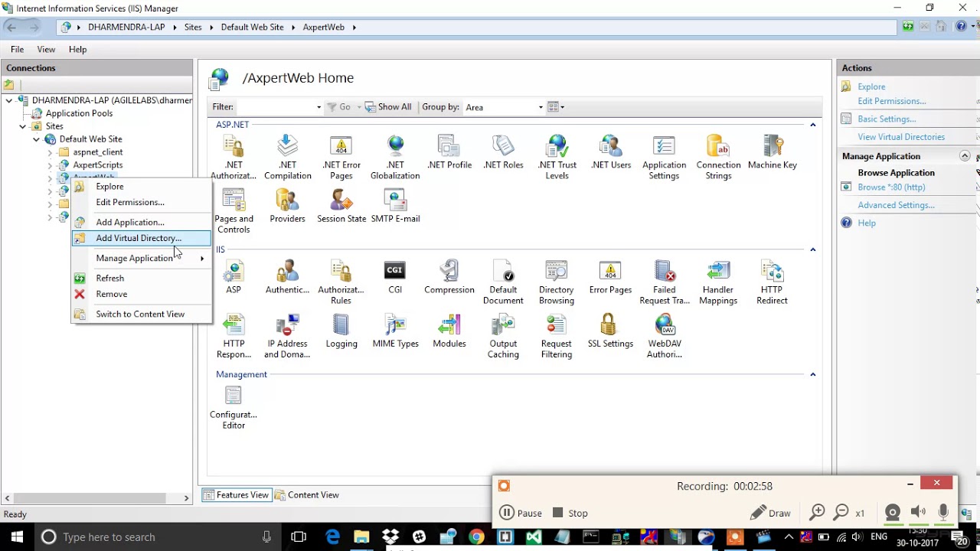
Task: Open HTTP Response Headers feature
Action: (x=234, y=335)
